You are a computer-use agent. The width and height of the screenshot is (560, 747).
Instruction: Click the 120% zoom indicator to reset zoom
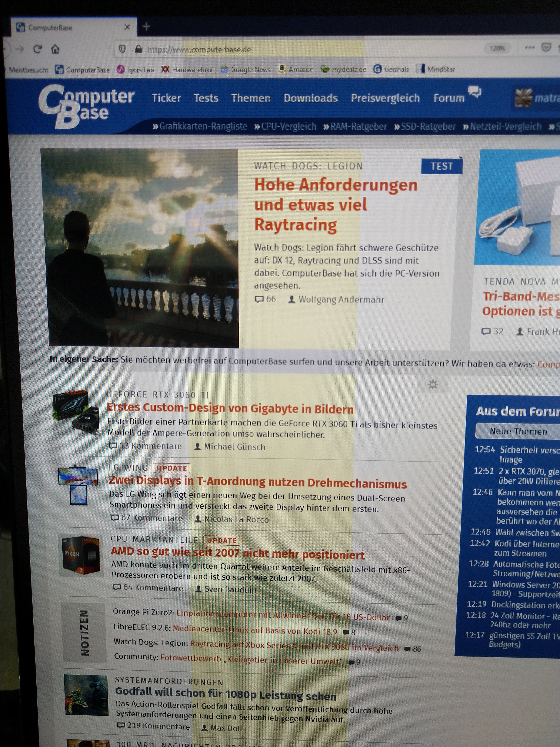click(498, 49)
